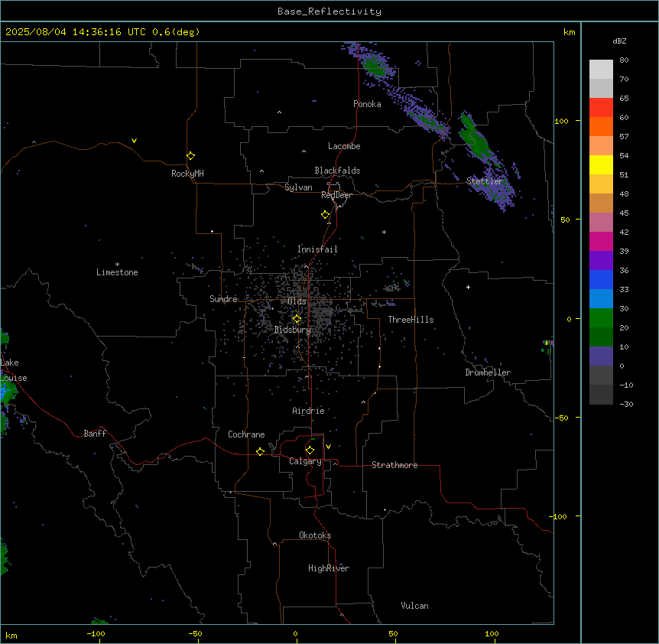
Task: Click the -50 tick on vertical axis
Action: point(561,418)
